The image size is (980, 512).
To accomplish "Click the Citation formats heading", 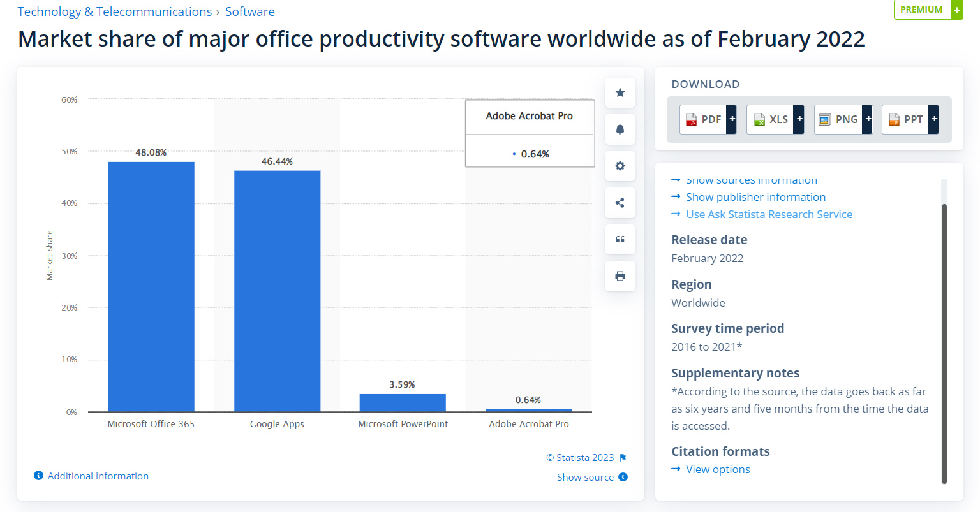I will click(x=720, y=451).
